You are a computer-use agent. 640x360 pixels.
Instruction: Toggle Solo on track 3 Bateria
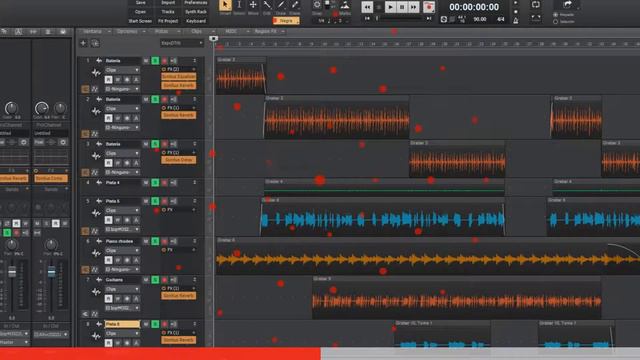pyautogui.click(x=155, y=144)
